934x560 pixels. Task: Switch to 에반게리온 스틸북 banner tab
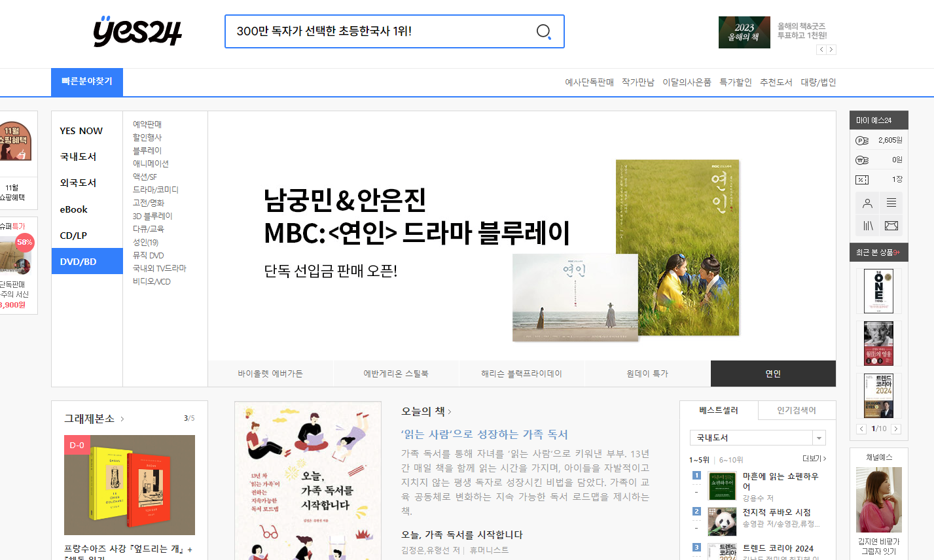coord(396,374)
